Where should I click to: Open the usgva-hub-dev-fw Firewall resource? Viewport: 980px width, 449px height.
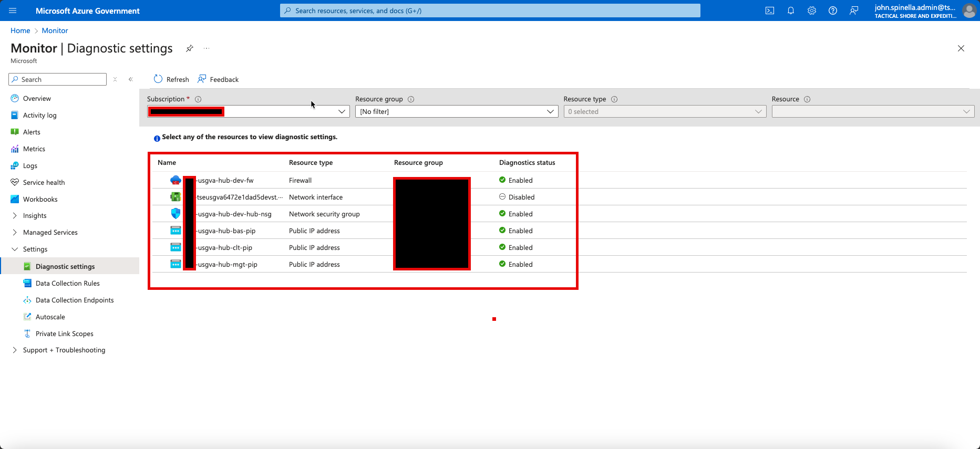coord(225,181)
